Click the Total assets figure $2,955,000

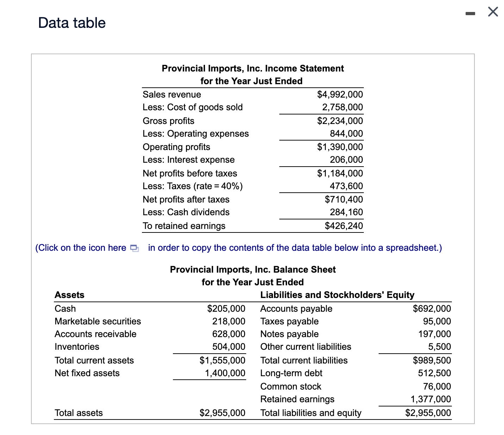222,412
